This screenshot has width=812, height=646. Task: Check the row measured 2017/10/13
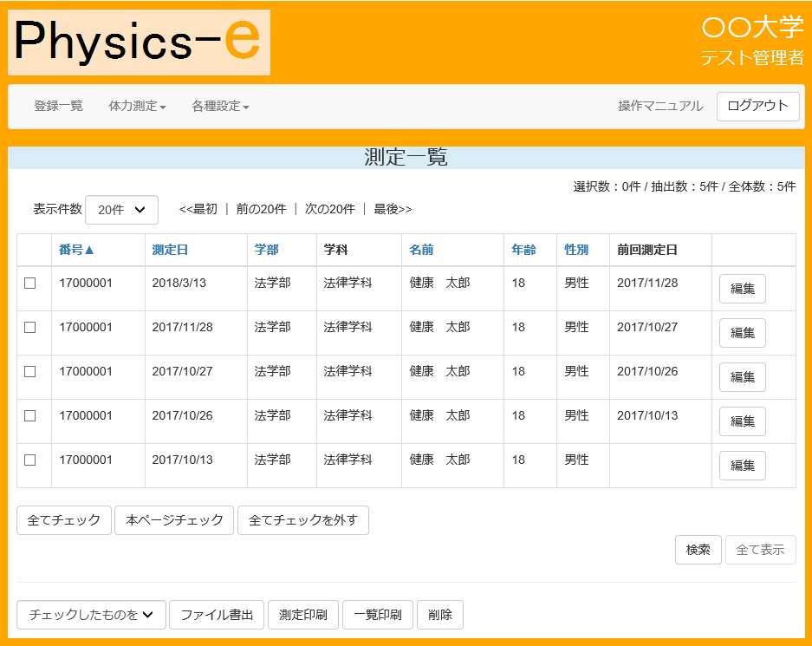point(30,460)
